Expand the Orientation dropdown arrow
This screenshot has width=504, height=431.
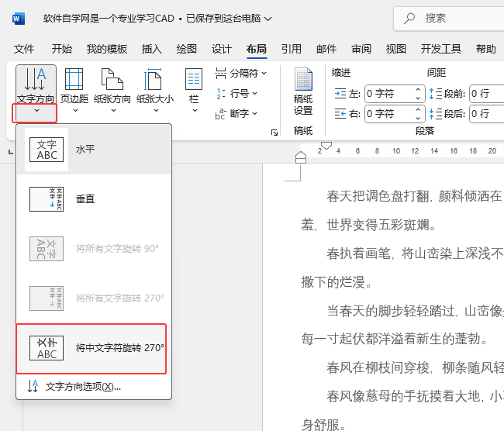coord(113,111)
